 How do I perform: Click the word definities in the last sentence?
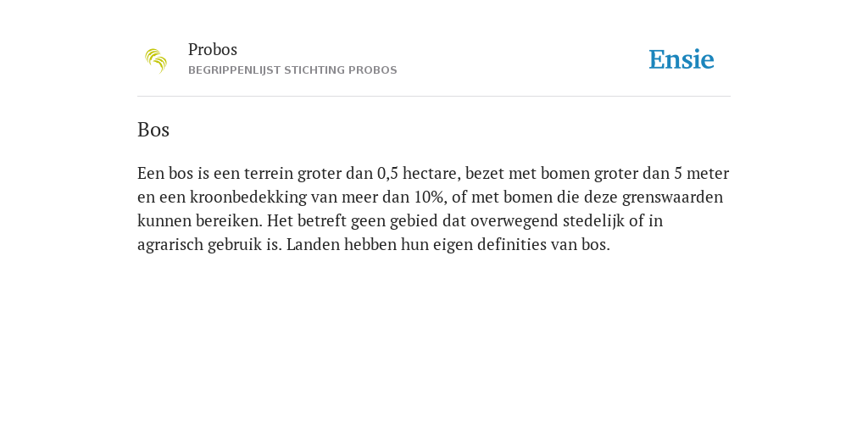tap(511, 245)
